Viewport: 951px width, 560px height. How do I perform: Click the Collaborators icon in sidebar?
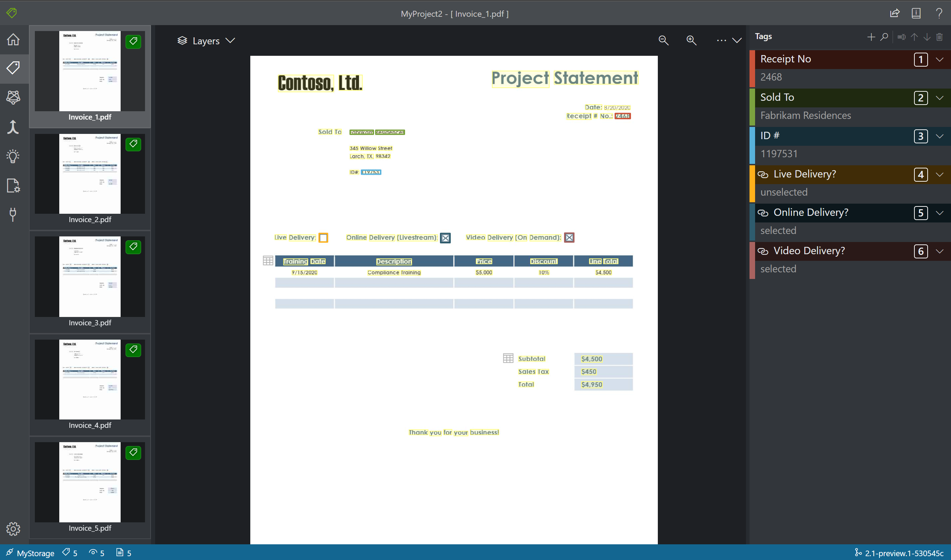(14, 97)
